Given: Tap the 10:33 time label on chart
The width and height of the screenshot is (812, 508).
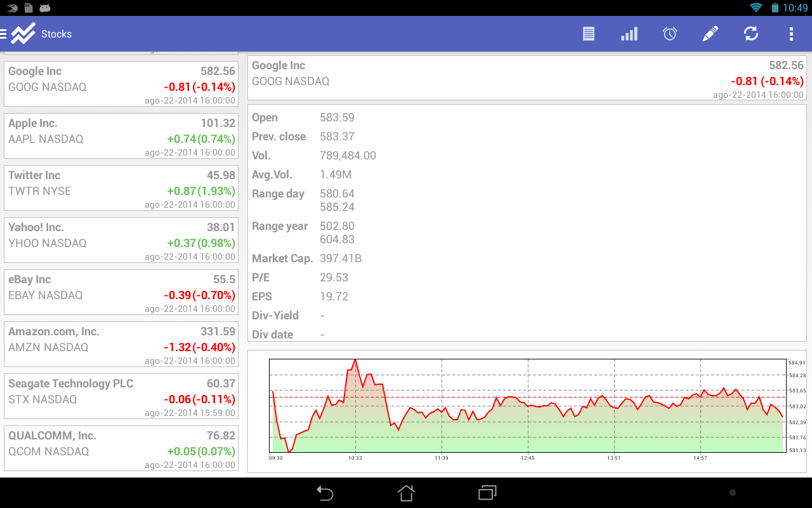Looking at the screenshot, I should pos(355,458).
